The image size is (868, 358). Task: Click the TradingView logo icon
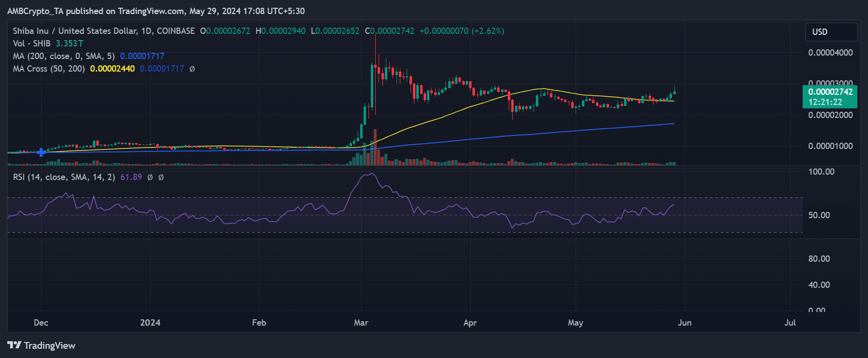pyautogui.click(x=14, y=345)
